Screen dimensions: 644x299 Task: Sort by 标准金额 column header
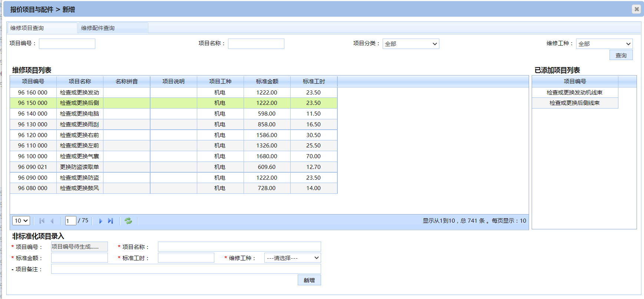tap(267, 82)
